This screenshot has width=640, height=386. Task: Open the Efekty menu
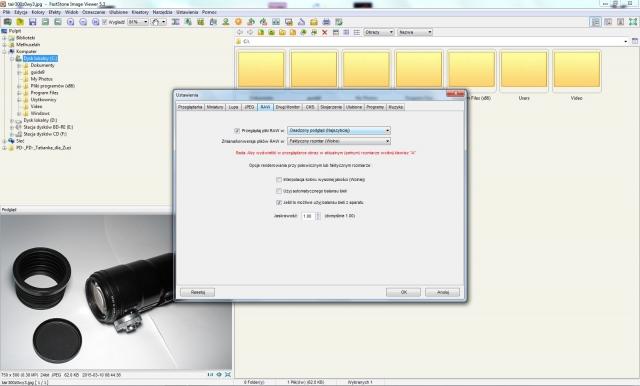(x=55, y=12)
